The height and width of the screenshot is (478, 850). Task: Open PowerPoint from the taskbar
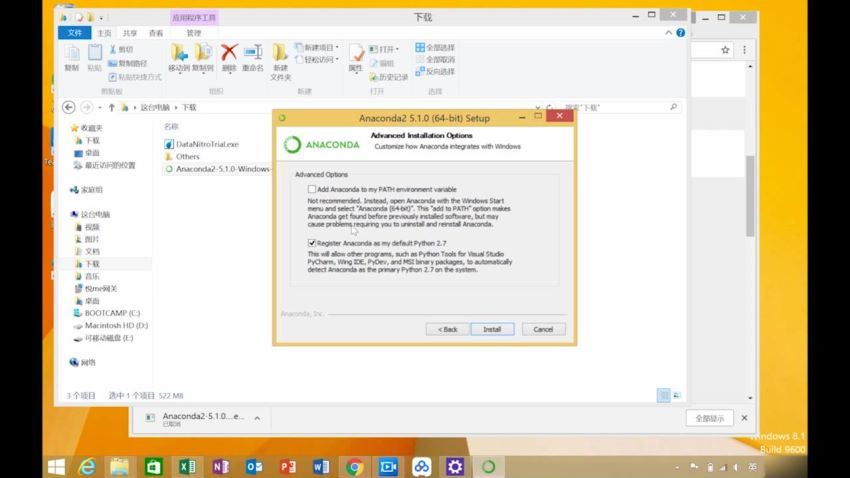(287, 467)
